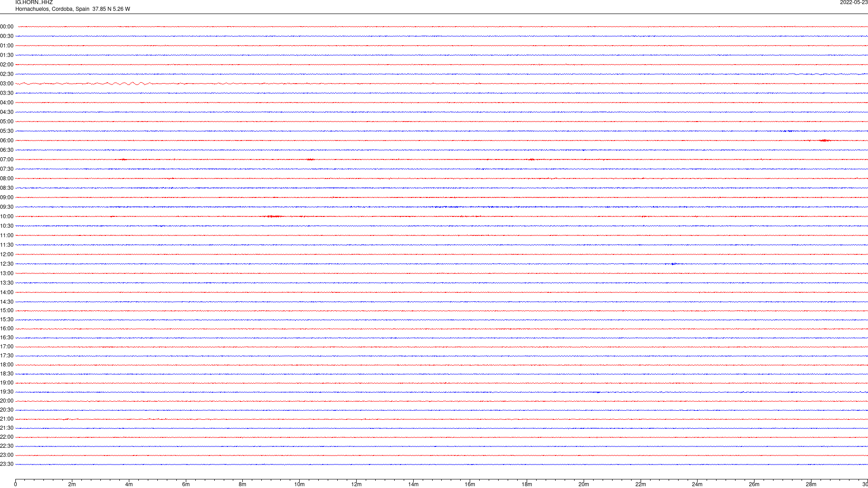868x488 pixels.
Task: Select the 04:30 time row label
Action: point(7,112)
